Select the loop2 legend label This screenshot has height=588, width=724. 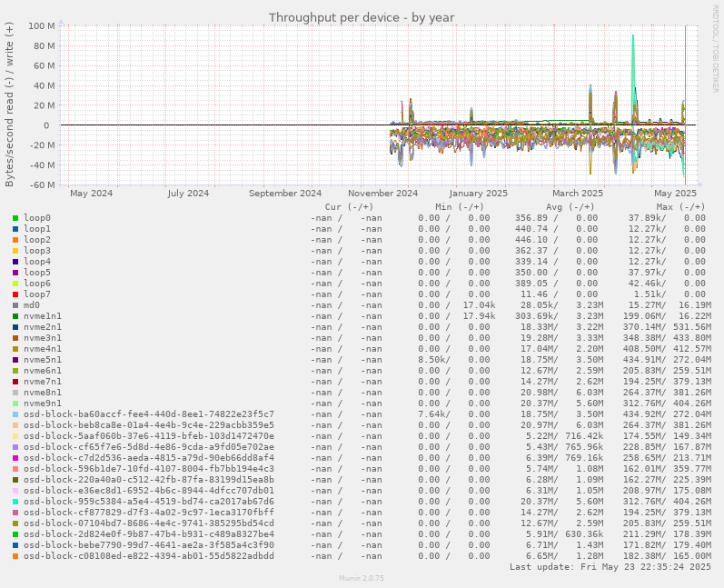37,240
